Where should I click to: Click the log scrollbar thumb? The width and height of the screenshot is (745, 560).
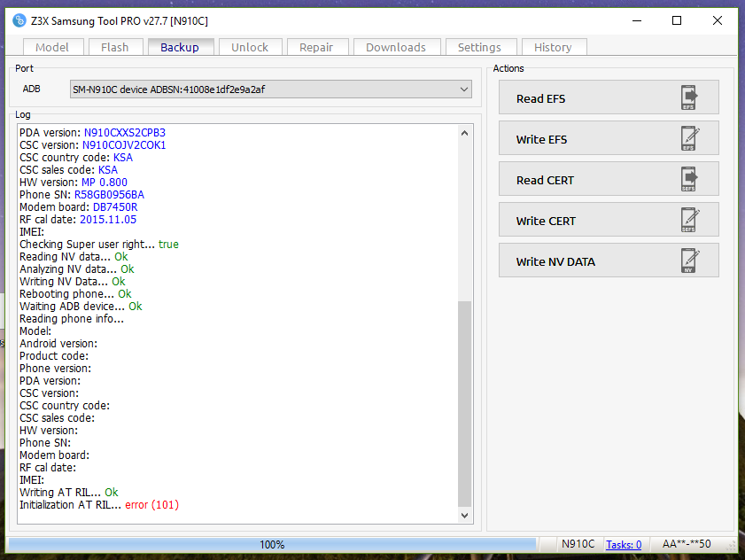pos(465,403)
